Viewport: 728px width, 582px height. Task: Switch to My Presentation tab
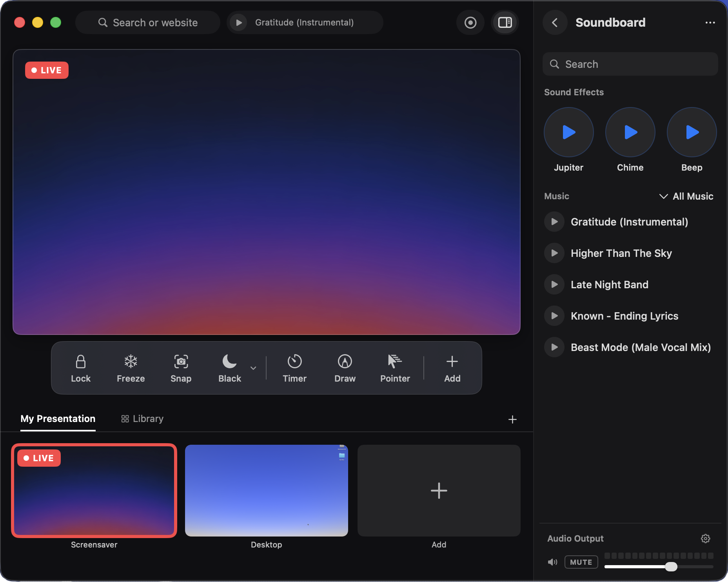58,419
